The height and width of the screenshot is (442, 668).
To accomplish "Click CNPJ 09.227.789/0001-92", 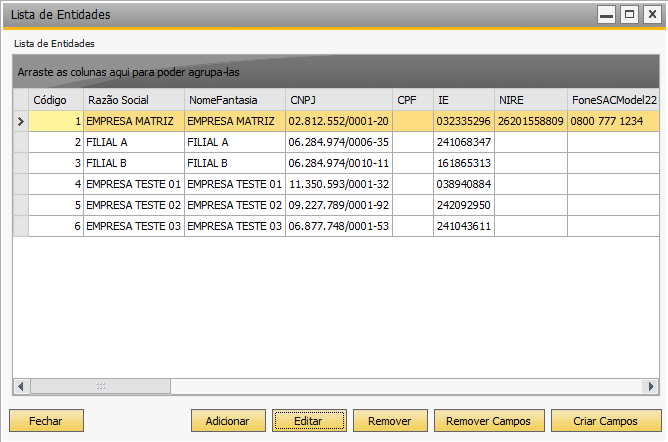I will [339, 205].
